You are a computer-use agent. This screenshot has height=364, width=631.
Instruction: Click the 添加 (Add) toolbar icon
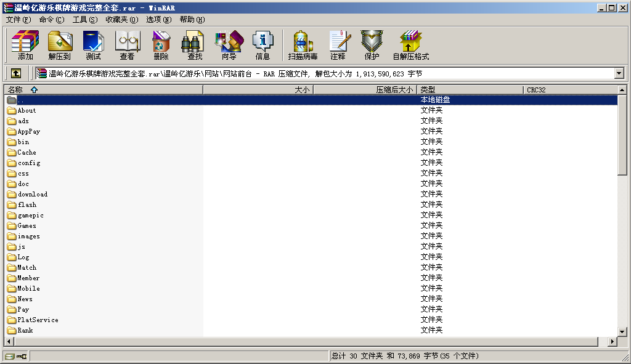pos(25,45)
